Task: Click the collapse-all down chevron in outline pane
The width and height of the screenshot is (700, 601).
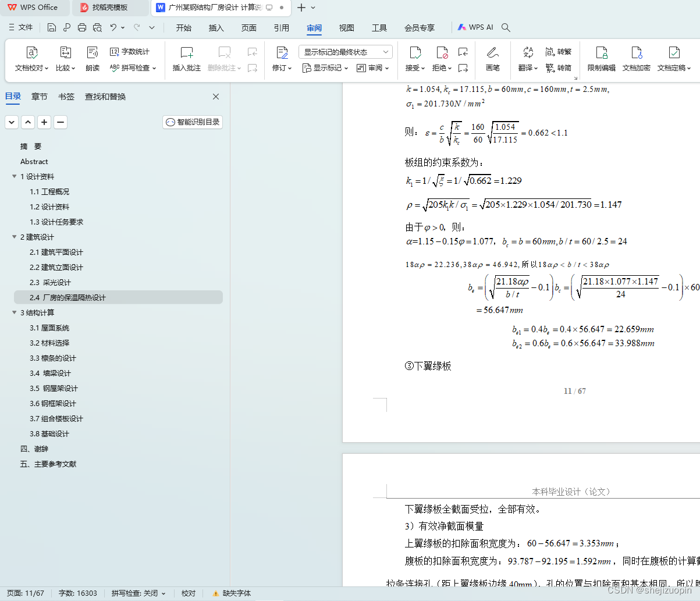Action: pyautogui.click(x=12, y=122)
